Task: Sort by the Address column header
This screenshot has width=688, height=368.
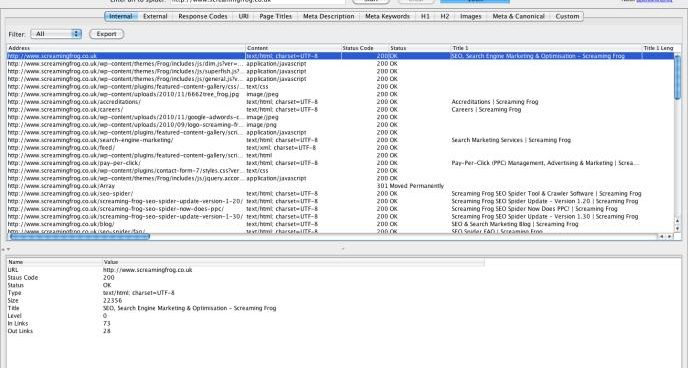Action: (x=126, y=48)
